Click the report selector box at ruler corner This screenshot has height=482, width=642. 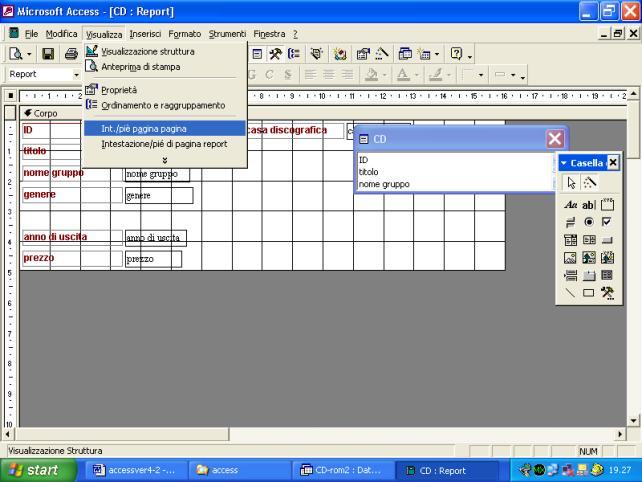coord(11,96)
